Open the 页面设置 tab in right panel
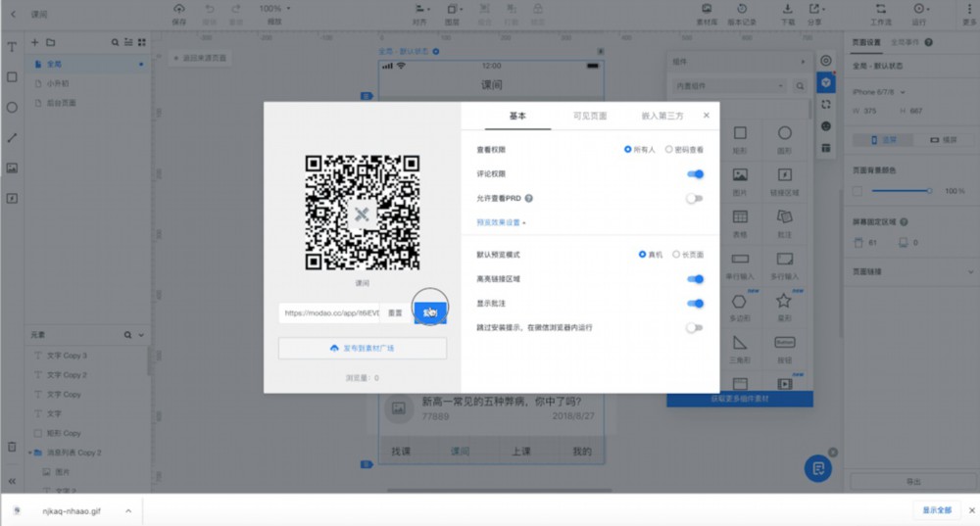This screenshot has width=980, height=526. pyautogui.click(x=866, y=42)
